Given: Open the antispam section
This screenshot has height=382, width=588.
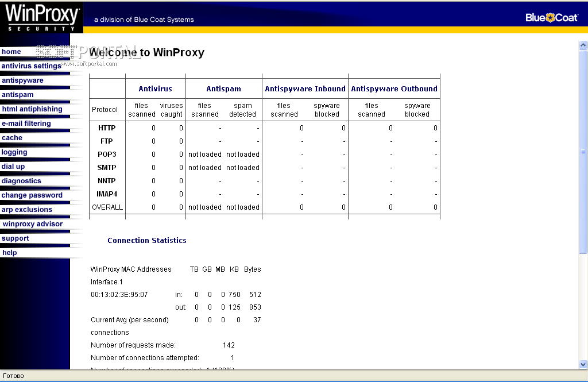Looking at the screenshot, I should tap(18, 95).
